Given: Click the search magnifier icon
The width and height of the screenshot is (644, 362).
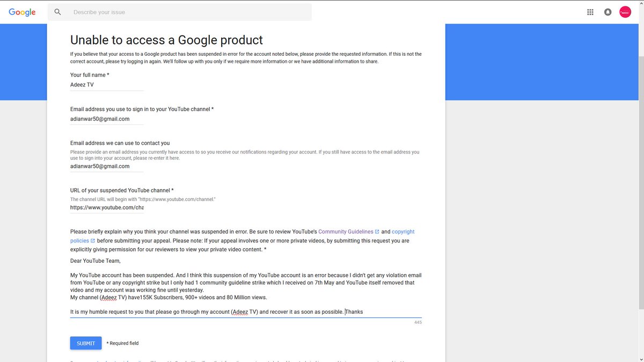Looking at the screenshot, I should coord(58,12).
